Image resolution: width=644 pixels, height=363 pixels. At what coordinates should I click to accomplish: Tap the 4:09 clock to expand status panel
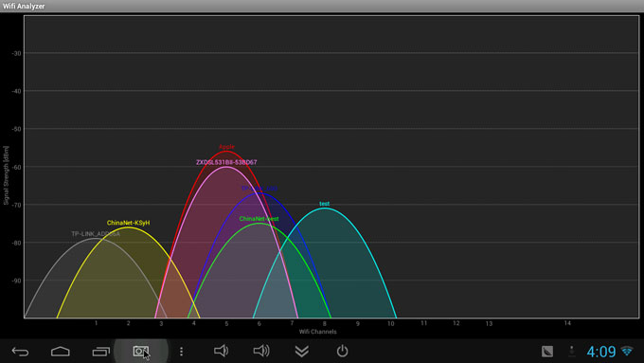click(x=600, y=352)
